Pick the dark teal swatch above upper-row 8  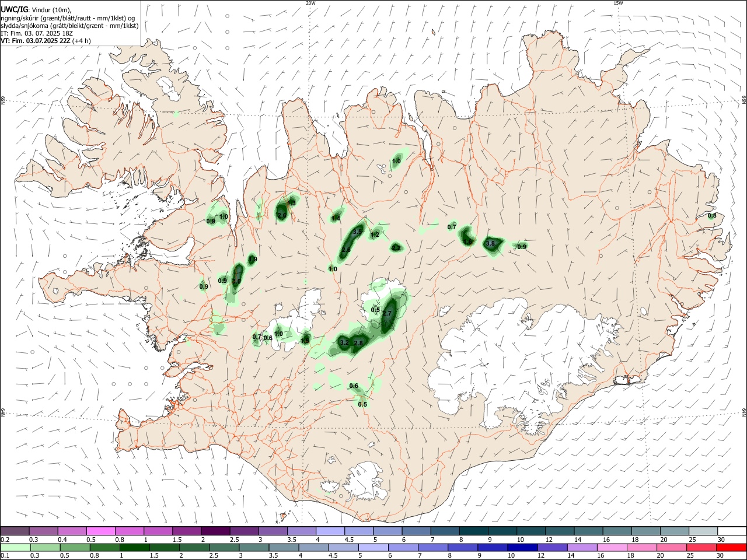point(473,531)
